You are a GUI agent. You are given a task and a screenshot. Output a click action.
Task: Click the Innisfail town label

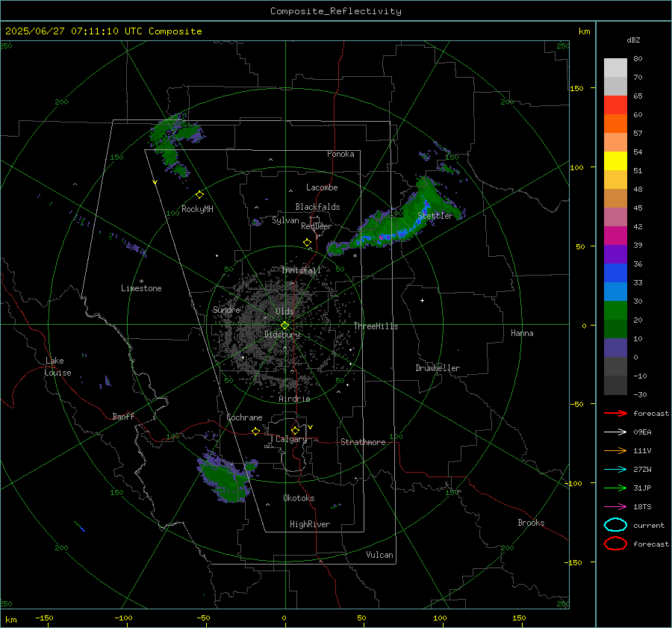(301, 270)
